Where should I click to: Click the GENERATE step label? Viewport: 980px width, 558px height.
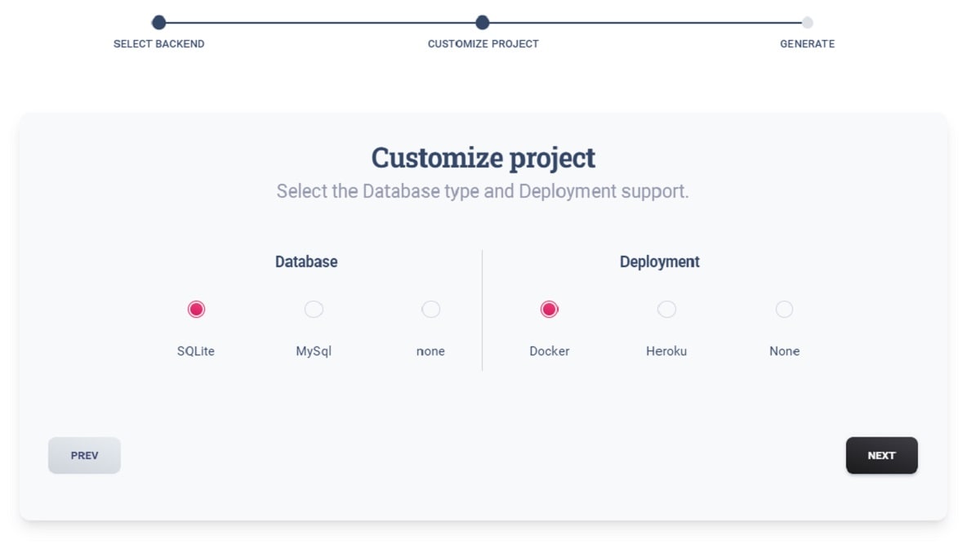point(807,44)
